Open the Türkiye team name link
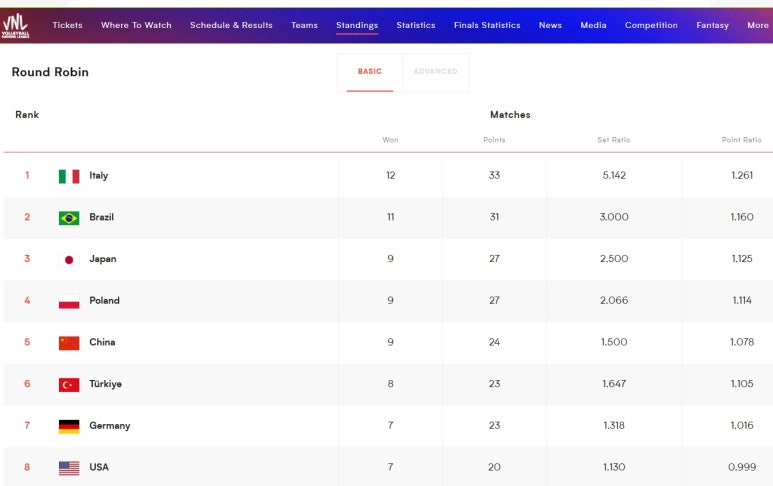 pyautogui.click(x=105, y=384)
